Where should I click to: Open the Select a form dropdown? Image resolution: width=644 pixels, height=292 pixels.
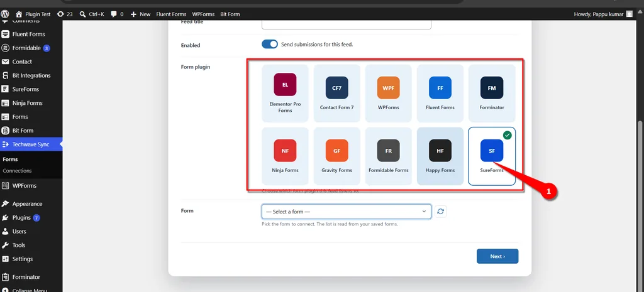[347, 212]
